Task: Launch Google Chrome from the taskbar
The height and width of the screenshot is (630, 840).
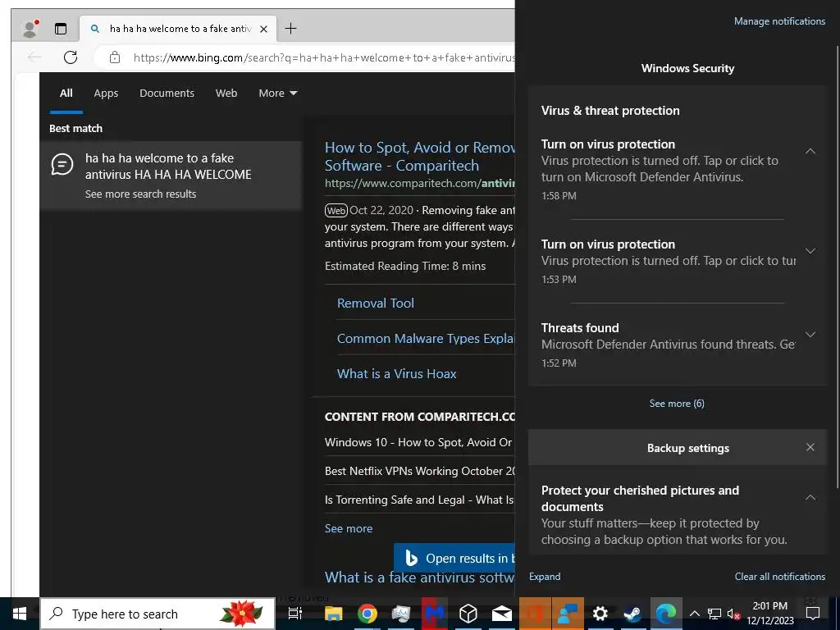Action: coord(367,614)
